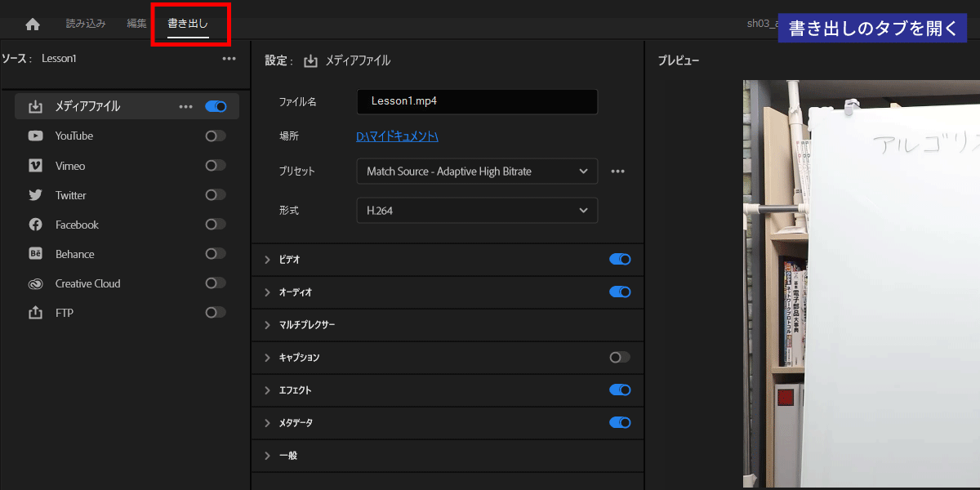Open the 形式 H.264 dropdown
Screen dimensions: 980x490
point(477,211)
